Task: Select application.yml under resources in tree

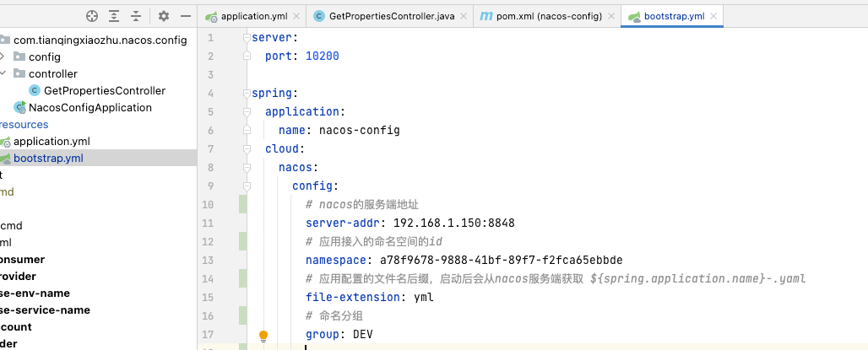Action: tap(51, 141)
